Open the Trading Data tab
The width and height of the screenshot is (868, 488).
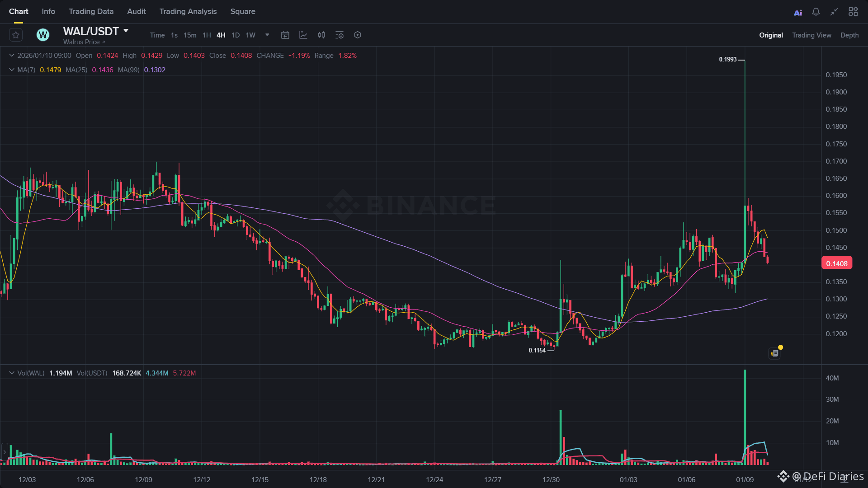pos(91,11)
